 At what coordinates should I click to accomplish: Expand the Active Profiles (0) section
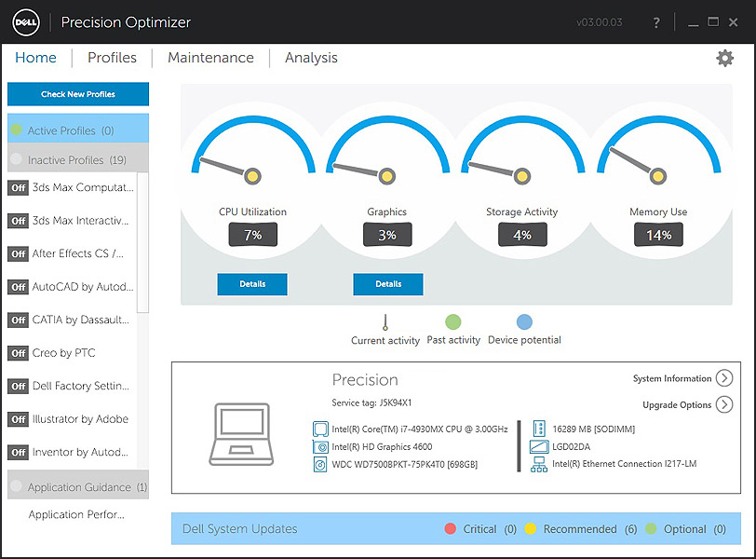pos(78,129)
